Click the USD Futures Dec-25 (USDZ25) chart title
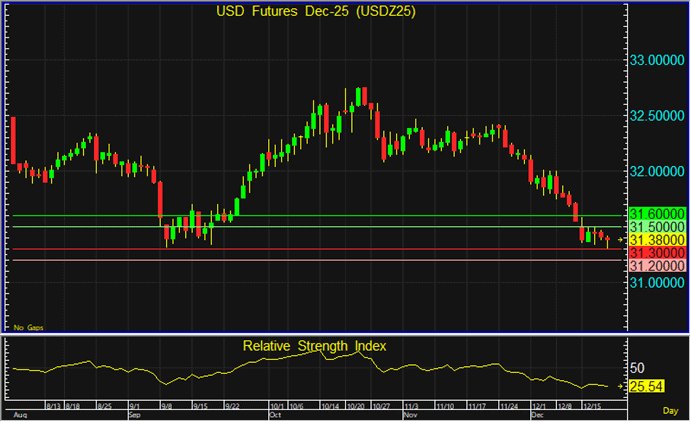691x422 pixels. coord(318,12)
